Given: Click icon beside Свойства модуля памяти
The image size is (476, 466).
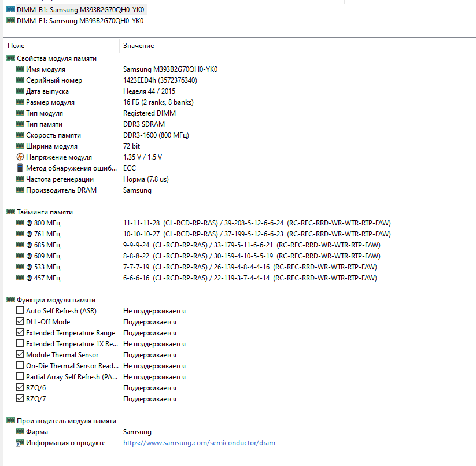Looking at the screenshot, I should pyautogui.click(x=10, y=58).
